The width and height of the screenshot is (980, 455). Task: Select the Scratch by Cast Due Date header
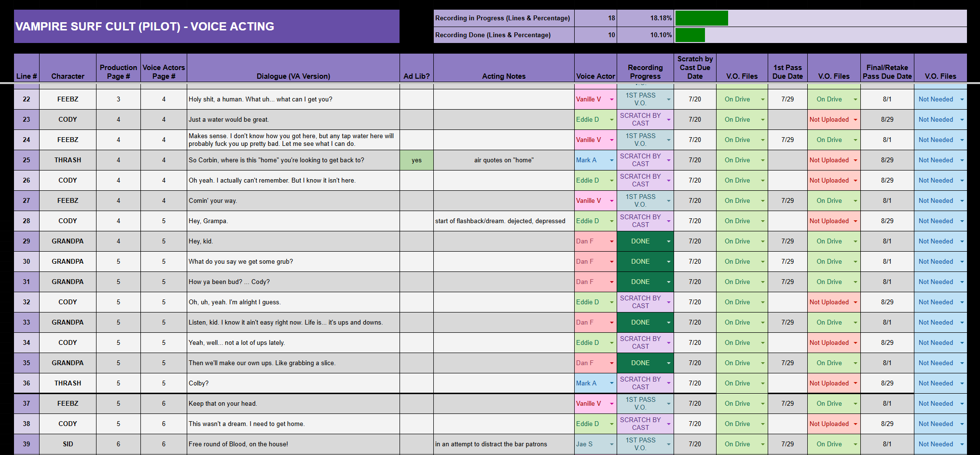click(695, 68)
